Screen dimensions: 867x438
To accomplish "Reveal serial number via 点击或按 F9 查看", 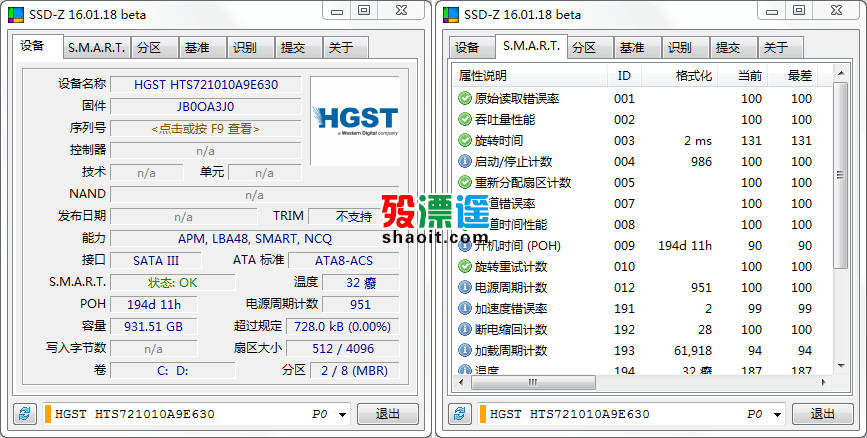I will coord(206,128).
